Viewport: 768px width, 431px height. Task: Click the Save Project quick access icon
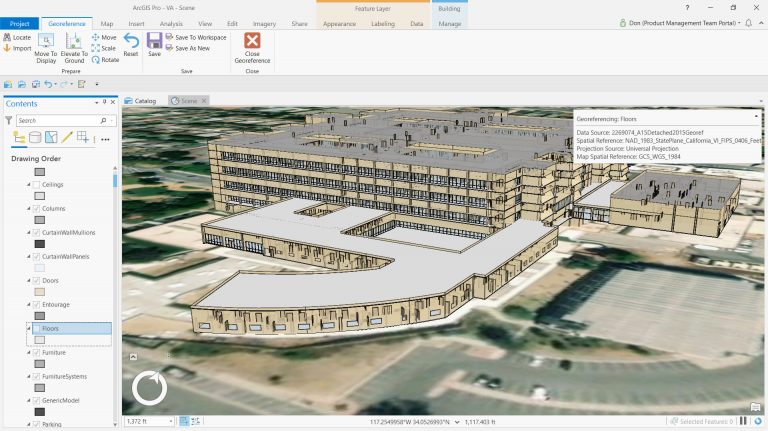pos(36,84)
